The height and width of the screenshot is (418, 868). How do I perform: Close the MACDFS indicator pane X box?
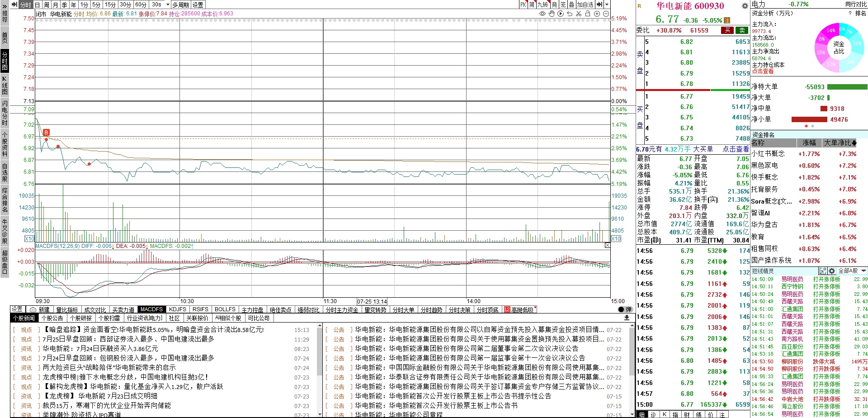(607, 245)
